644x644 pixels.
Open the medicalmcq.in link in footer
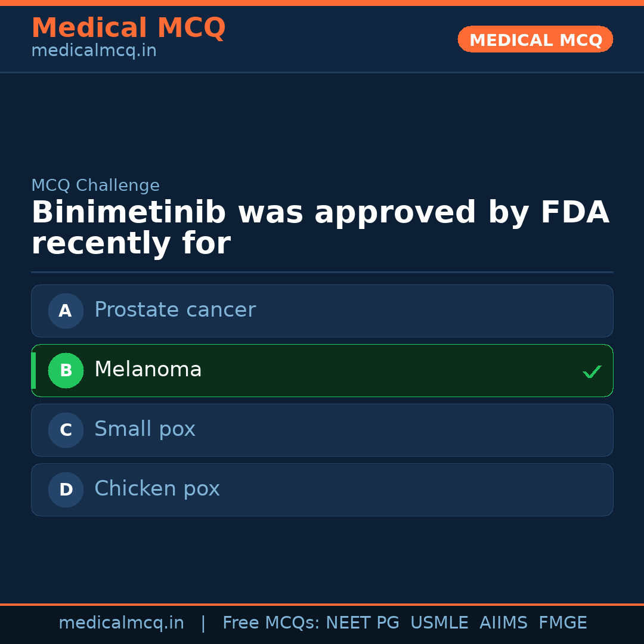(x=121, y=623)
